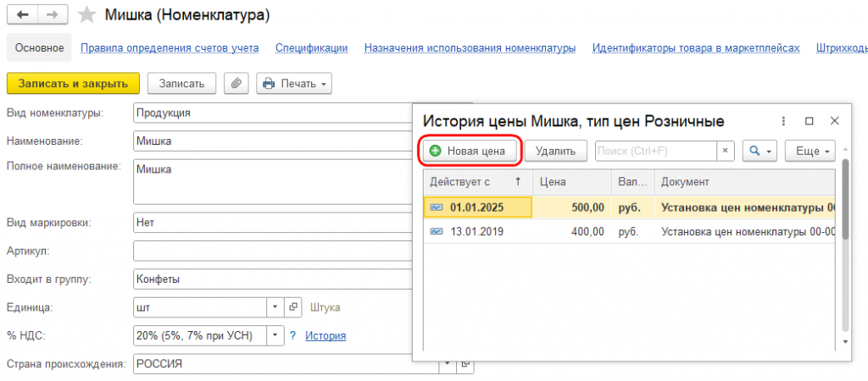Click Новая цена in price history window
This screenshot has width=868, height=381.
[469, 151]
